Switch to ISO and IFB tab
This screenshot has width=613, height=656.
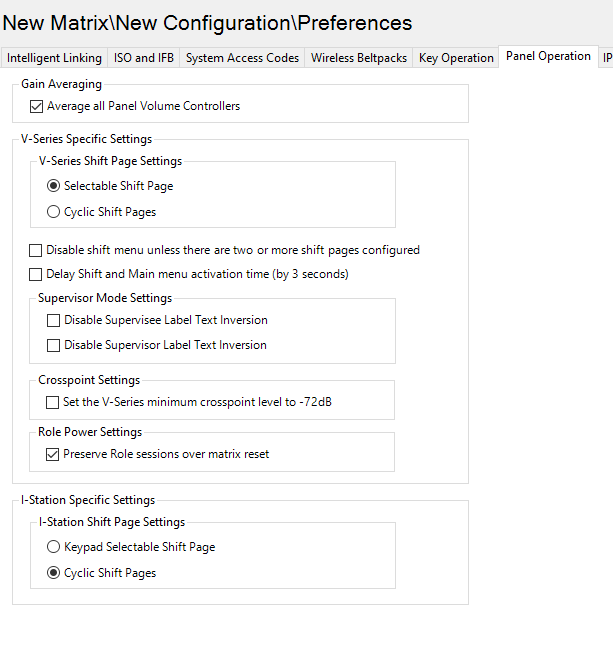[x=145, y=58]
